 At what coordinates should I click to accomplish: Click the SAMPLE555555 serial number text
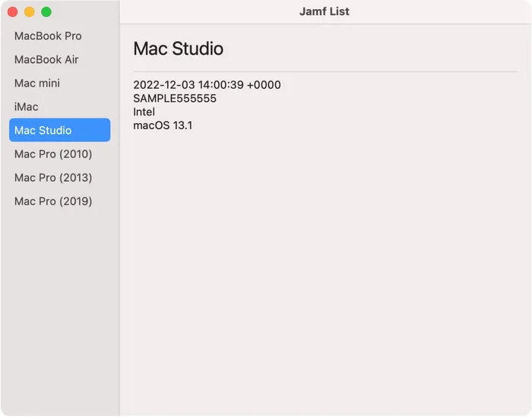(175, 99)
